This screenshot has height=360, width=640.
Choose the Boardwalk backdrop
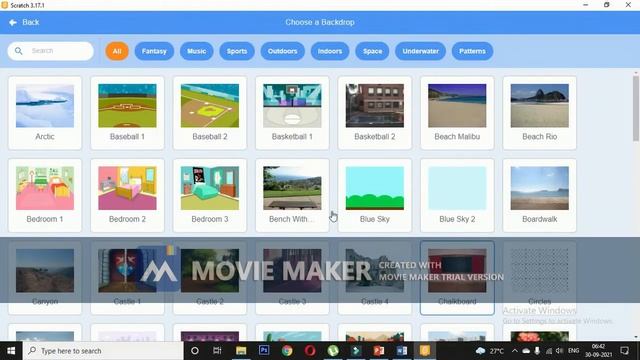[540, 196]
